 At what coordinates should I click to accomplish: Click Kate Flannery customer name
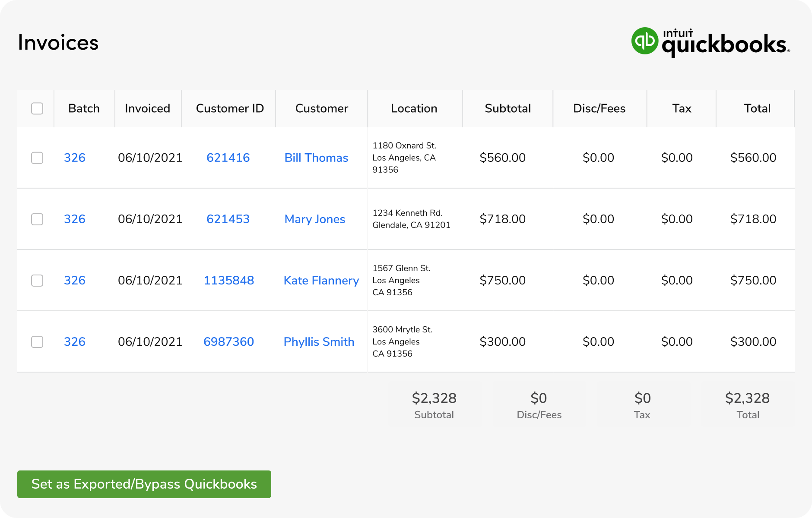321,281
